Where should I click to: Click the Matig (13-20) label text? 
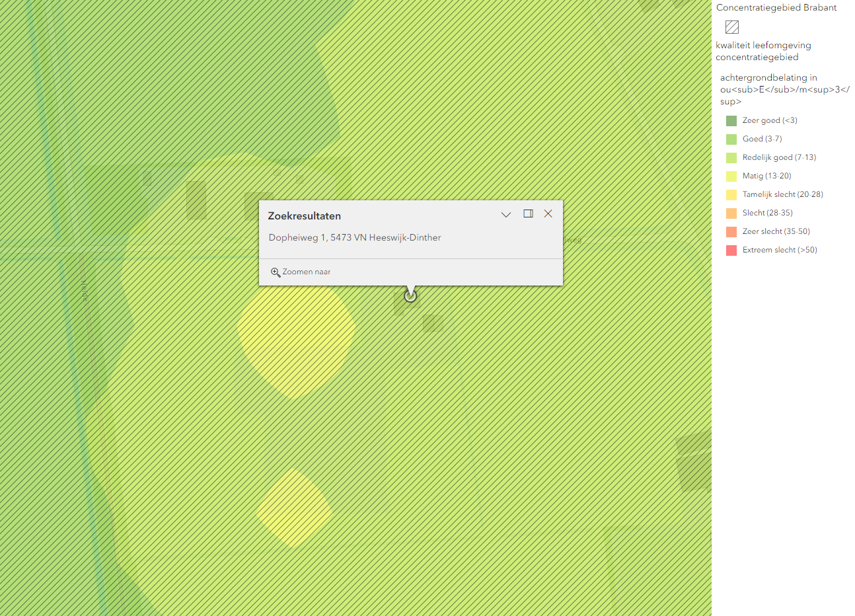point(766,176)
